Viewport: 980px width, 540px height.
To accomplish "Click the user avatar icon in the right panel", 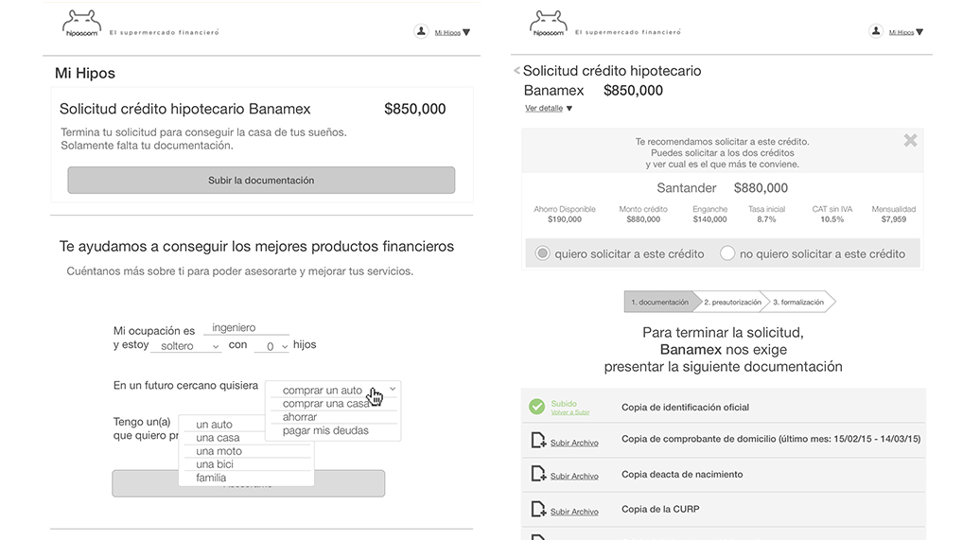I will [876, 31].
